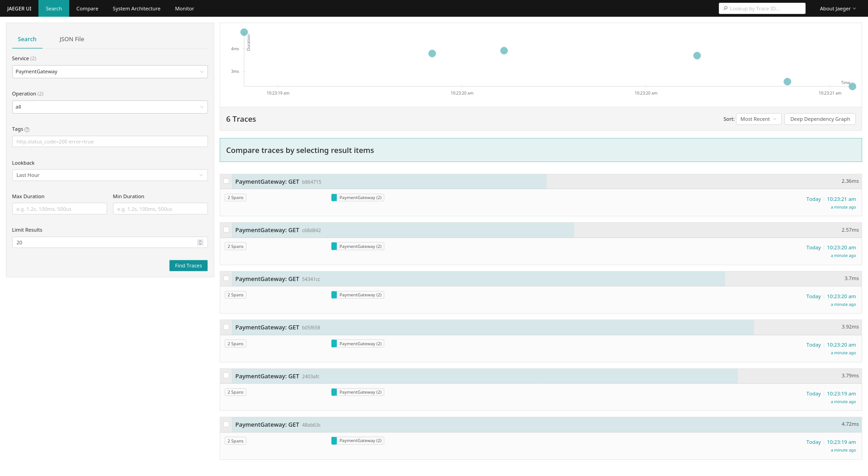Check the box for trace b05f658
The width and height of the screenshot is (868, 476).
[x=226, y=327]
